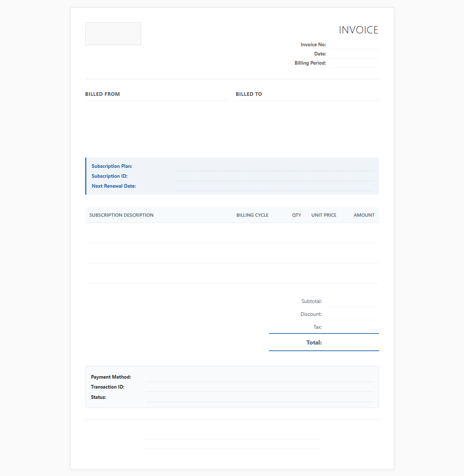Click the SUBSCRIPTION DESCRIPTION column header

[x=122, y=215]
